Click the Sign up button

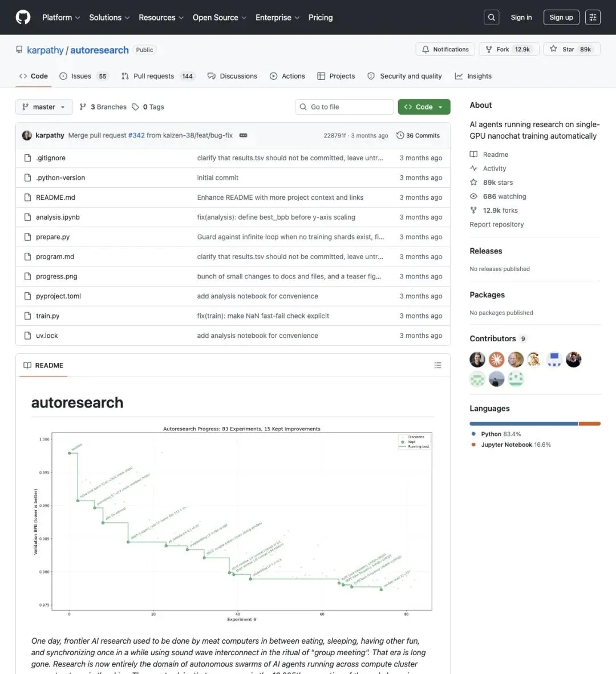(x=561, y=18)
